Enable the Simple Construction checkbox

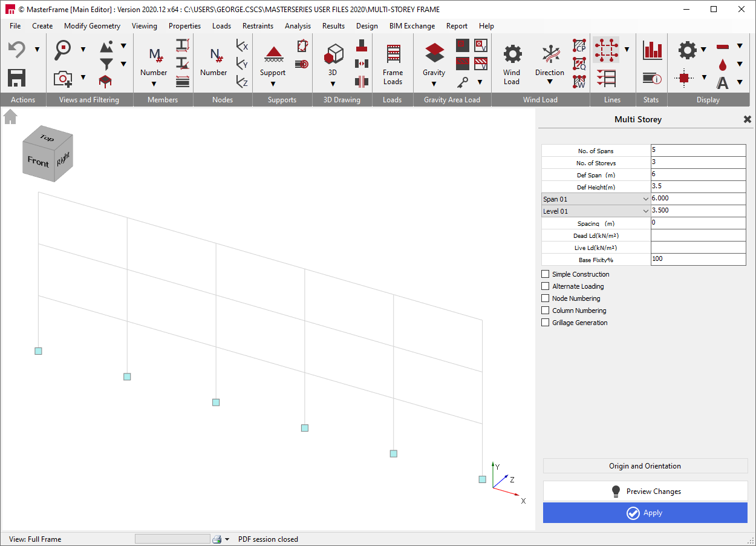[546, 274]
